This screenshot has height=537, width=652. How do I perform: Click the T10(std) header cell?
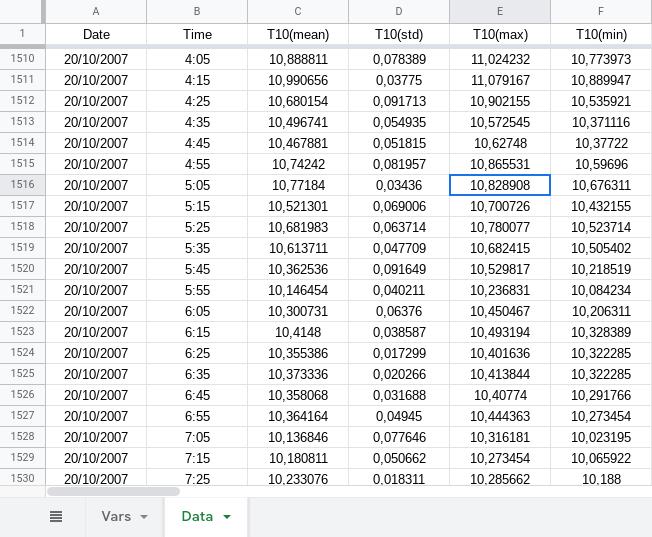pyautogui.click(x=399, y=34)
